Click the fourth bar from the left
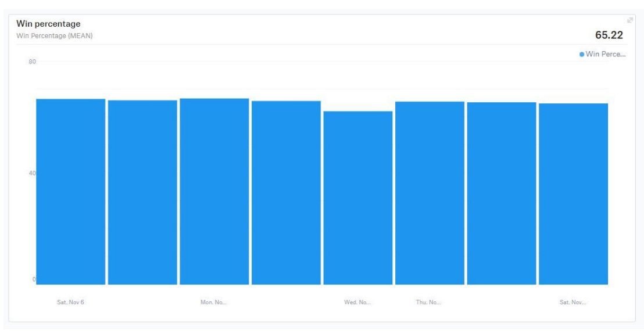This screenshot has height=331, width=644. pyautogui.click(x=286, y=193)
